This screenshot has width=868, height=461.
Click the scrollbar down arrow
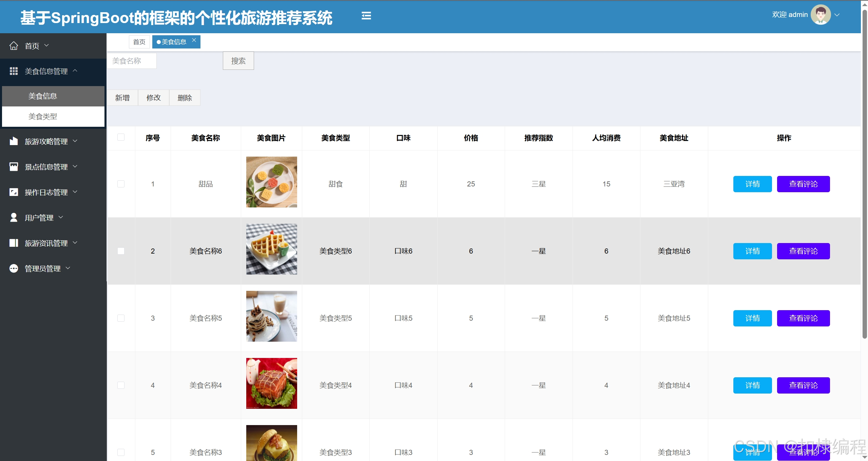point(865,457)
